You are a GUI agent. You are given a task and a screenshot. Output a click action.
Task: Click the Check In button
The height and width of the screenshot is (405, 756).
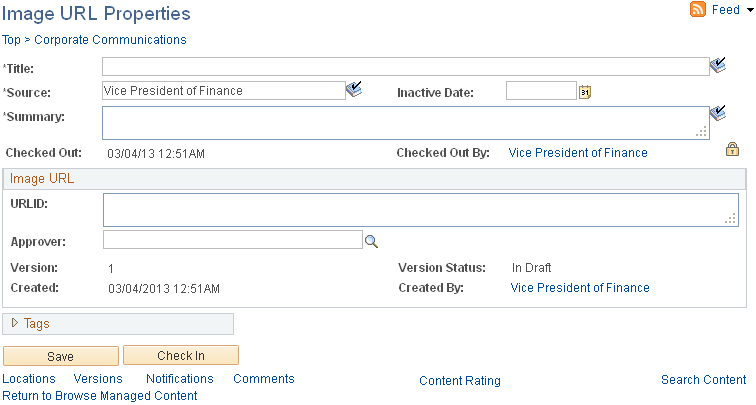pos(181,355)
